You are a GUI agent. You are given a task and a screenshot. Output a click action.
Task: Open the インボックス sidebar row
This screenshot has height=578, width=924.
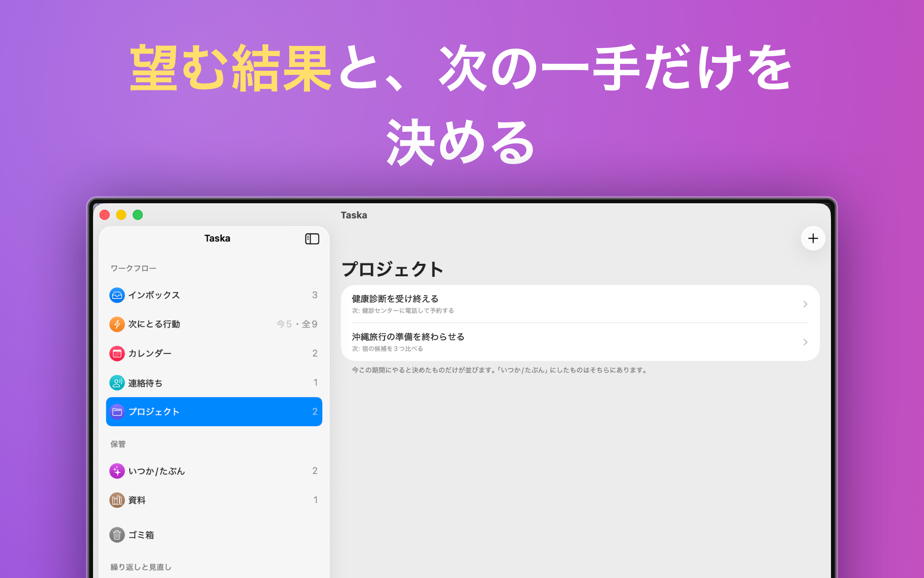[214, 295]
